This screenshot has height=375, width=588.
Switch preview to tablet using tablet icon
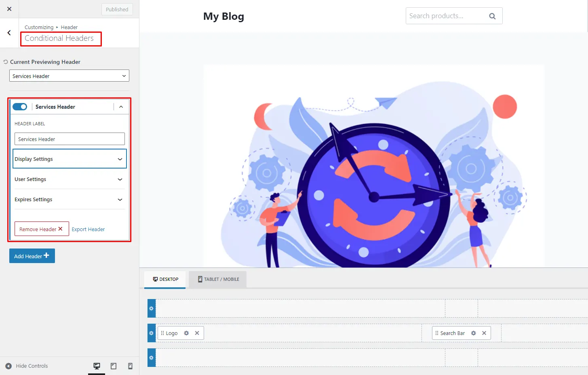(114, 365)
